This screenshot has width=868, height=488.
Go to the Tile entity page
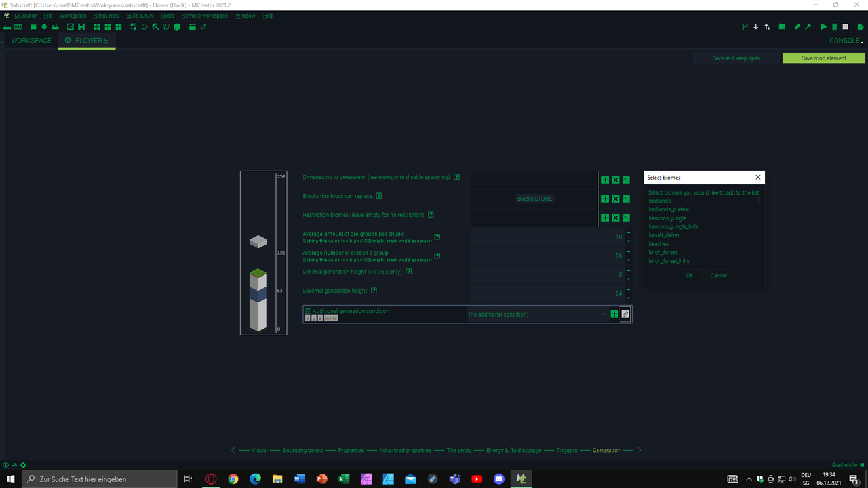click(x=459, y=450)
